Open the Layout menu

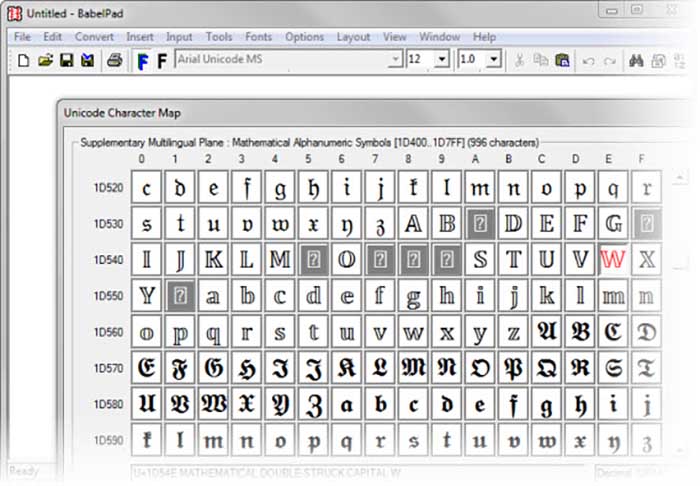353,37
